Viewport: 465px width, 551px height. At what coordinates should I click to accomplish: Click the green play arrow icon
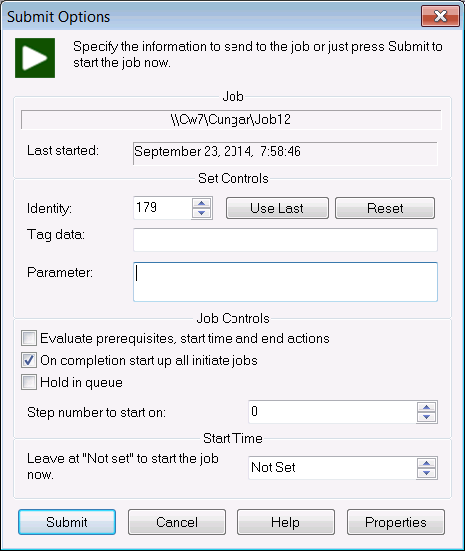35,58
